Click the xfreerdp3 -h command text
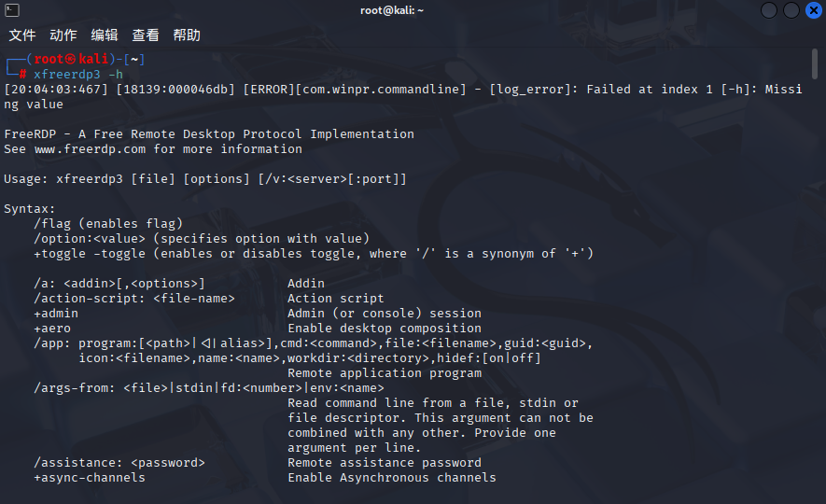The width and height of the screenshot is (826, 504). click(x=78, y=75)
